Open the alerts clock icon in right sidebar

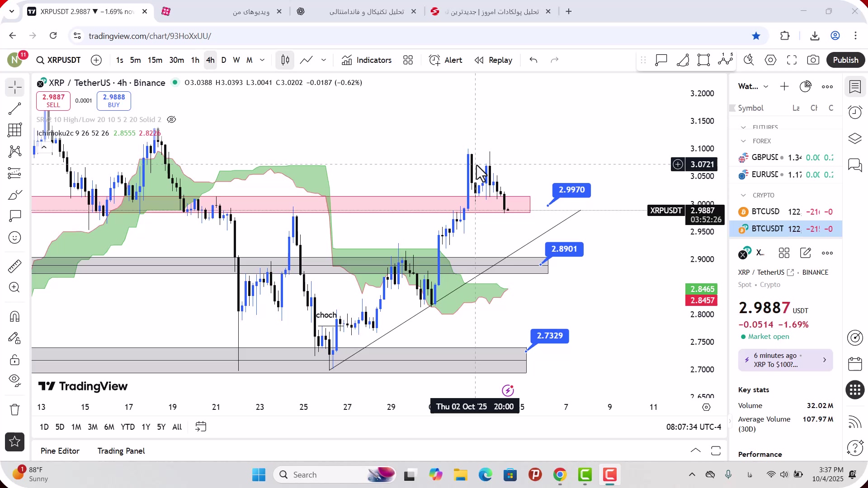[x=855, y=112]
